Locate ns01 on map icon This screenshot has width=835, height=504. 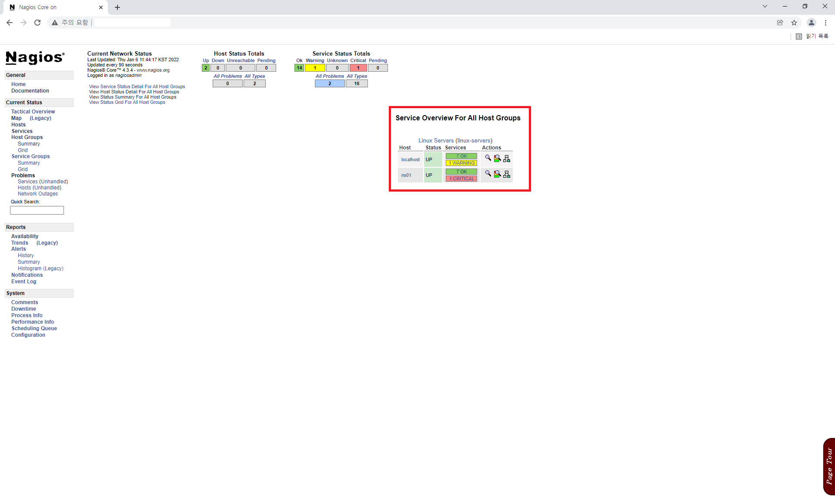coord(507,174)
